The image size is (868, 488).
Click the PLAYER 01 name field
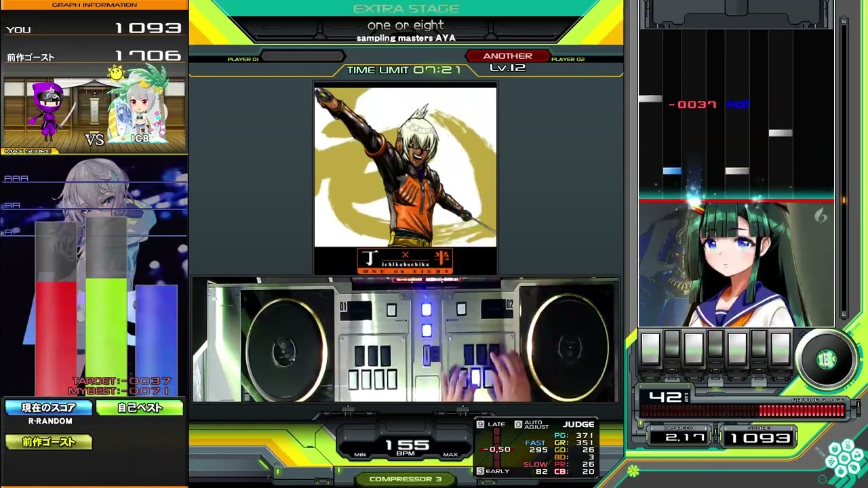click(x=303, y=57)
